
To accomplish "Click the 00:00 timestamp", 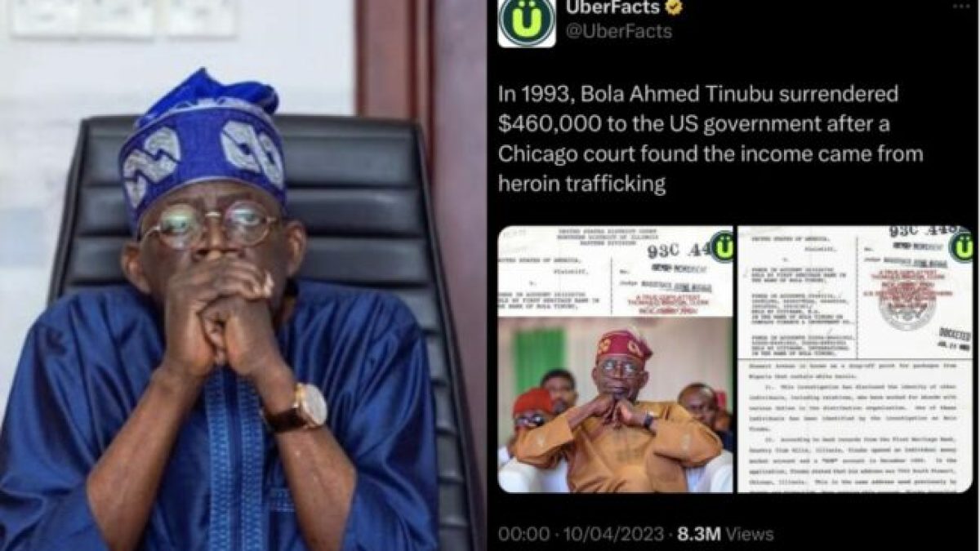I will [x=522, y=535].
